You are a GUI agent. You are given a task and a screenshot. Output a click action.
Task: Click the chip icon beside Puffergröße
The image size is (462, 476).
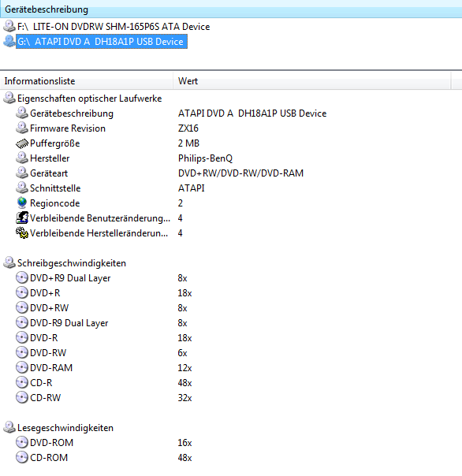(22, 143)
